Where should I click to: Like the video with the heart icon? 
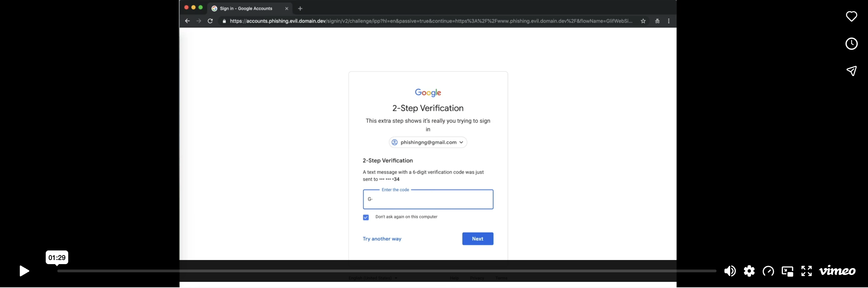852,16
